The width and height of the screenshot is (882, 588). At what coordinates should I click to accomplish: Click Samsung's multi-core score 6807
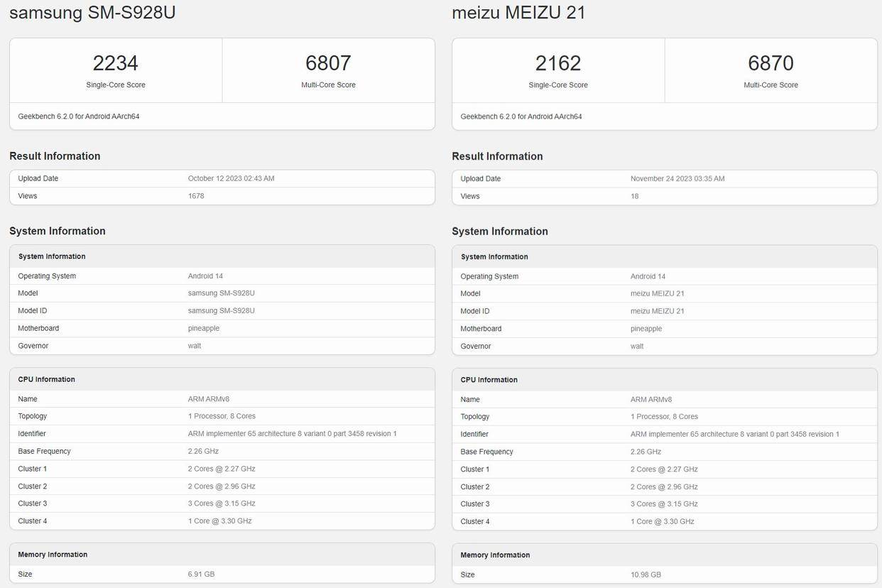click(x=328, y=63)
